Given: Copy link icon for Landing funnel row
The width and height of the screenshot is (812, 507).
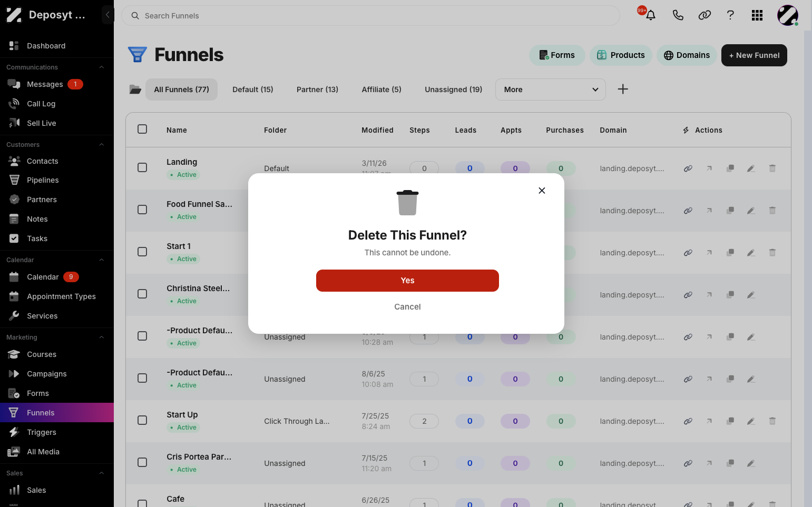Looking at the screenshot, I should [688, 168].
